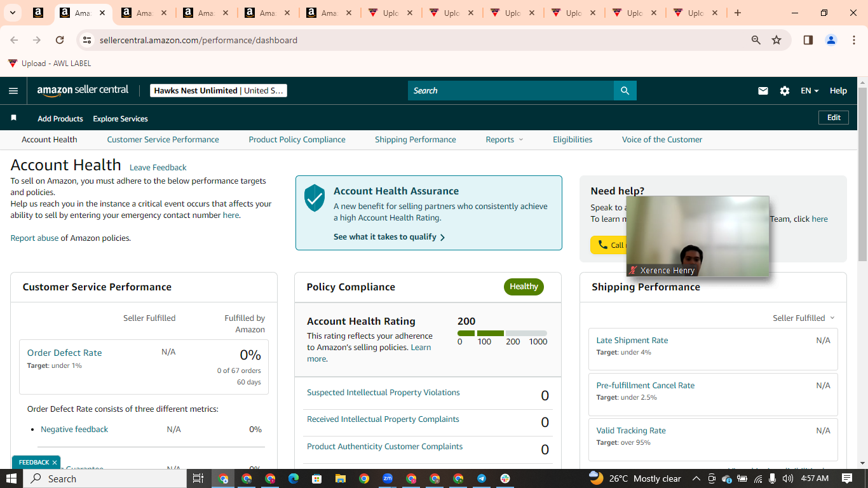Click the amazon seller central logo
868x488 pixels.
(83, 90)
